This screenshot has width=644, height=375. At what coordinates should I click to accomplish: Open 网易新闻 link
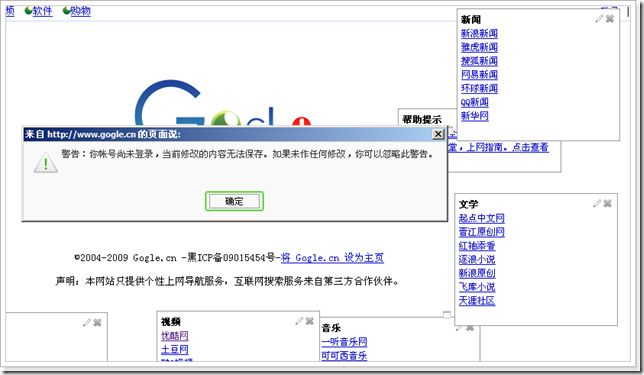pos(479,75)
